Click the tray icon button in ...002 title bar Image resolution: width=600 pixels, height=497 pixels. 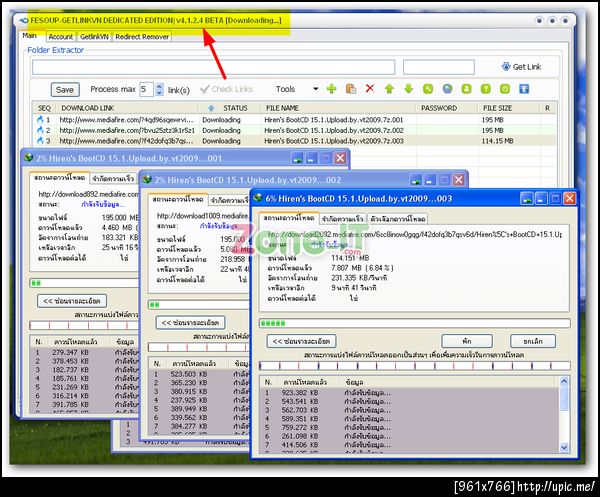[x=416, y=179]
